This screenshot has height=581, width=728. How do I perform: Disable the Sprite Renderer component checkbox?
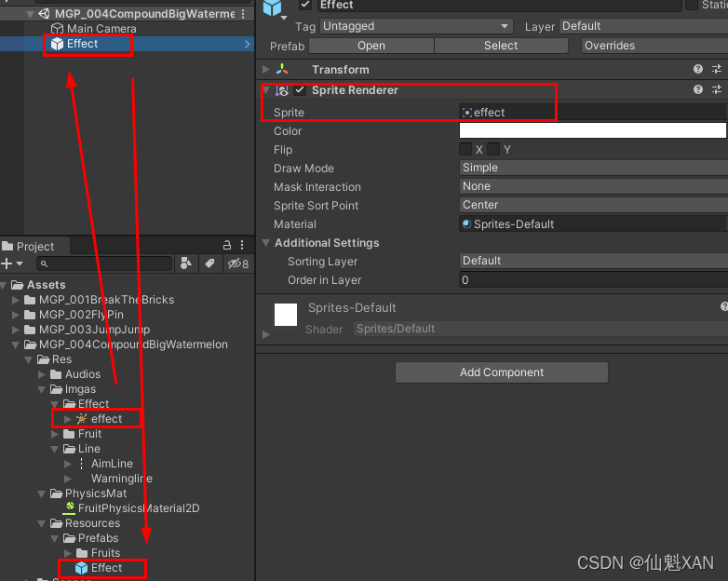coord(300,90)
